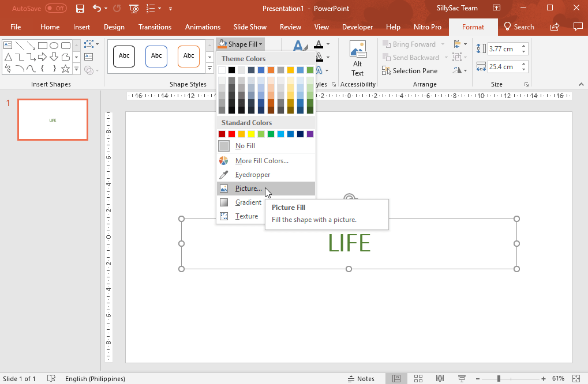Switch to the Animations tab

(x=203, y=27)
